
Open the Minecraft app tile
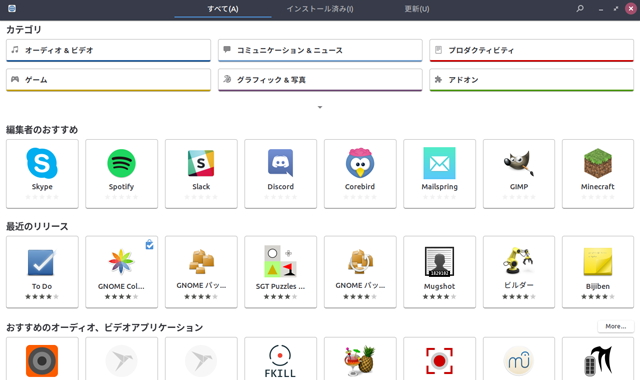click(x=598, y=174)
